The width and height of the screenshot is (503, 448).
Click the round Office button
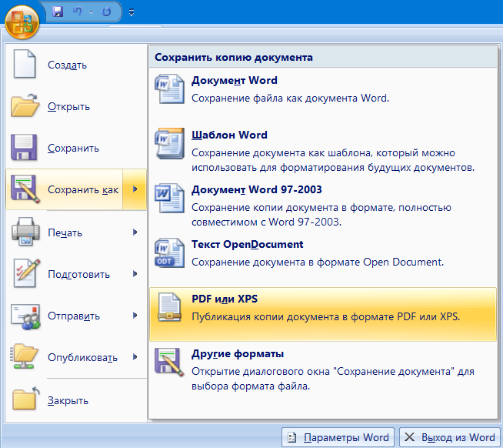pyautogui.click(x=22, y=22)
